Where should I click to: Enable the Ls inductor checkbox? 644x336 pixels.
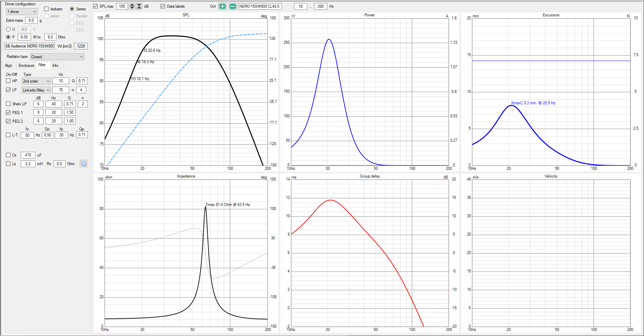click(8, 164)
